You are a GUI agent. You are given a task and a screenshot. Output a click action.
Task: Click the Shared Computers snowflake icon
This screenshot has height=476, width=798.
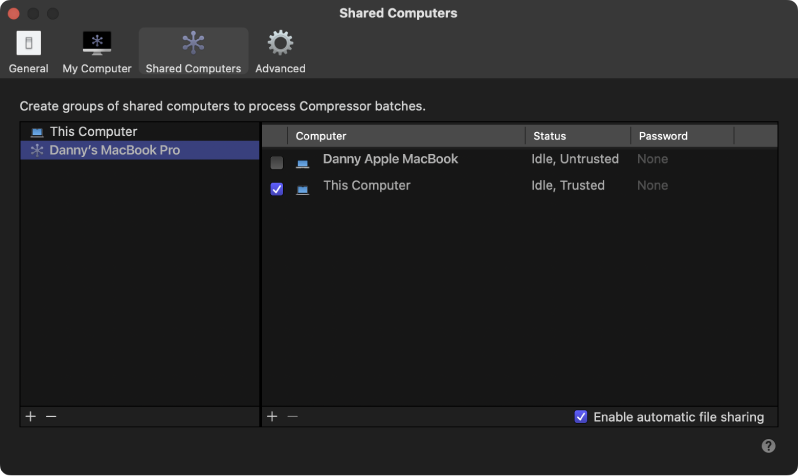tap(193, 43)
